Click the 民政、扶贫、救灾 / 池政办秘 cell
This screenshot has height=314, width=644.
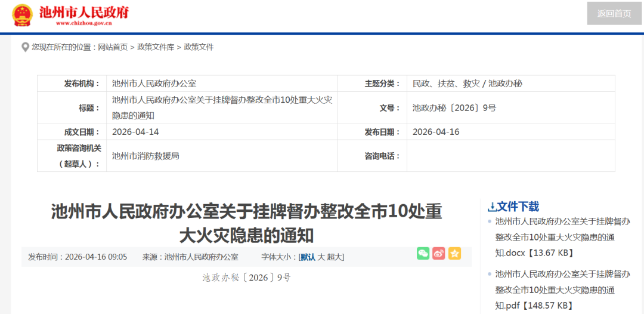coord(511,84)
